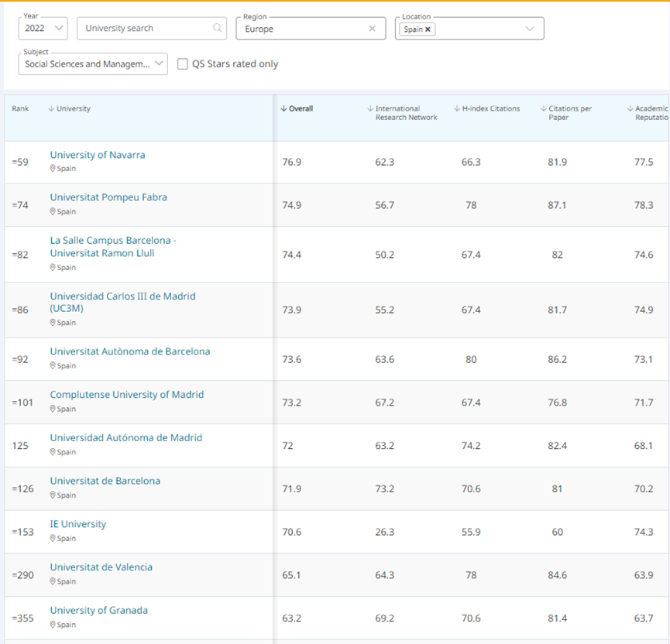Open the Year 2022 dropdown
Screen dimensions: 670x644
tap(43, 29)
